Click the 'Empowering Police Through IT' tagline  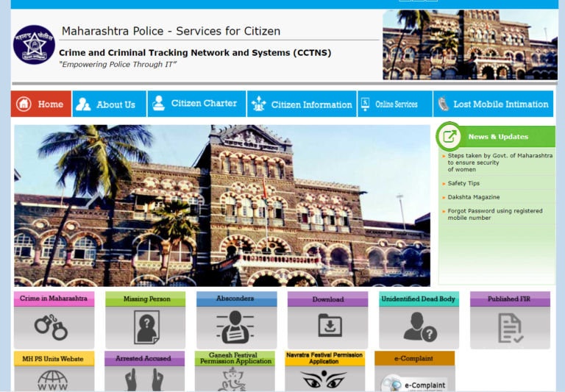(118, 65)
